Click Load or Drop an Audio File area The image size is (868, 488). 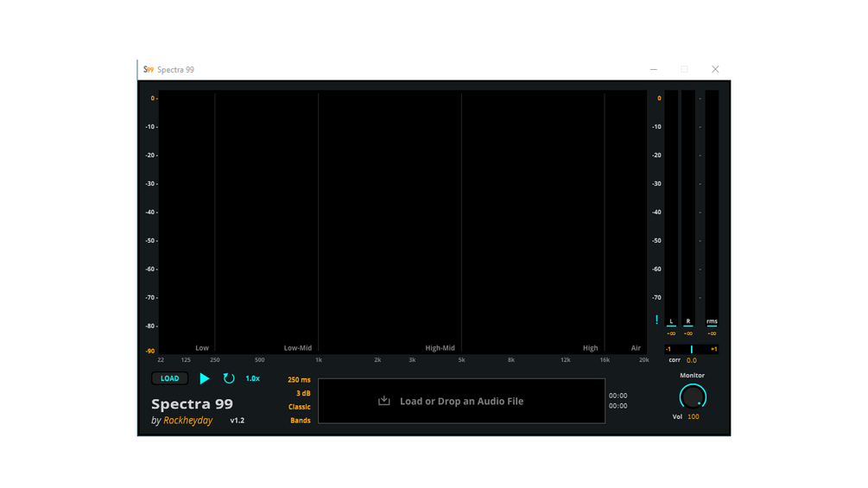coord(461,401)
